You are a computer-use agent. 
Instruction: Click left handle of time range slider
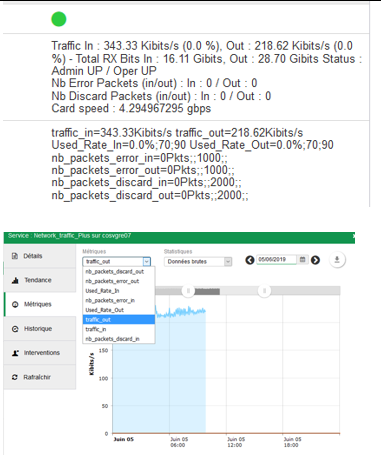[x=188, y=291]
